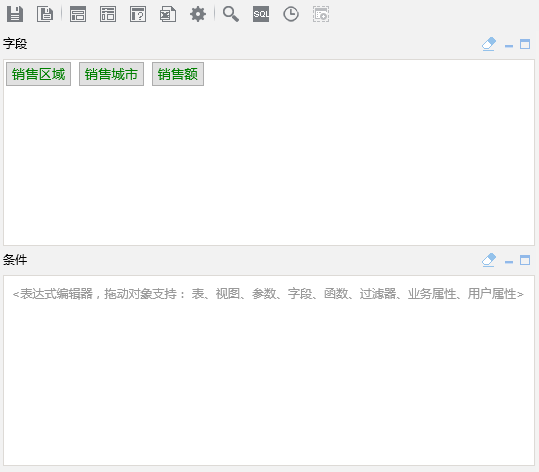Maximize the 字段 panel

[525, 44]
